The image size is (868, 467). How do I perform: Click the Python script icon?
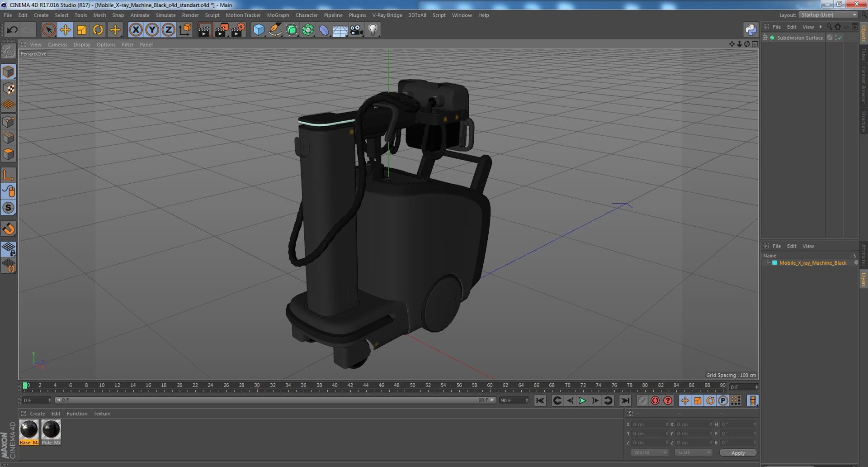[x=750, y=30]
